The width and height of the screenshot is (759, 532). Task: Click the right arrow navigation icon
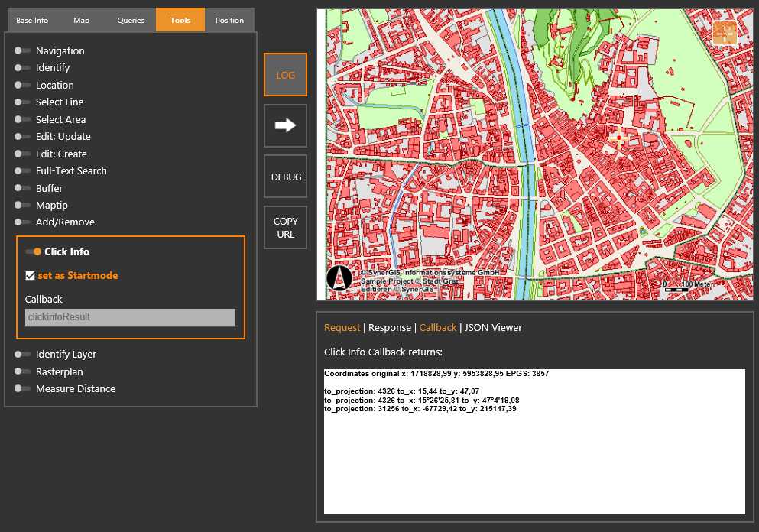click(x=285, y=125)
